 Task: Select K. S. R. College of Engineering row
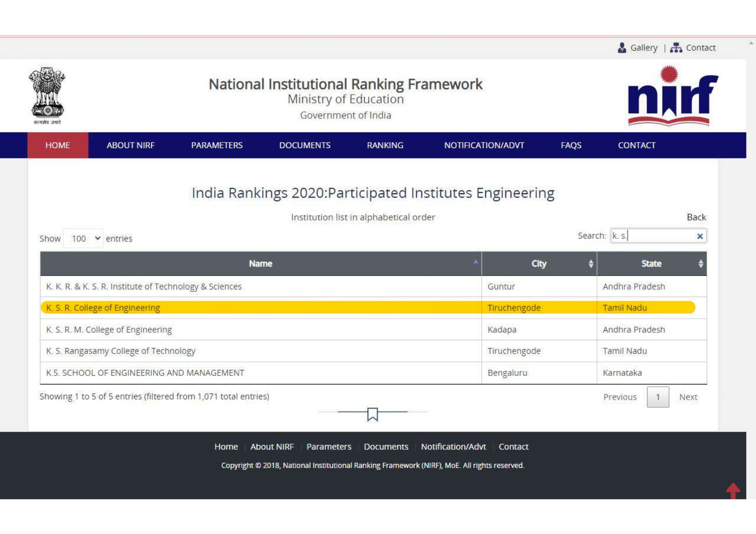[103, 308]
